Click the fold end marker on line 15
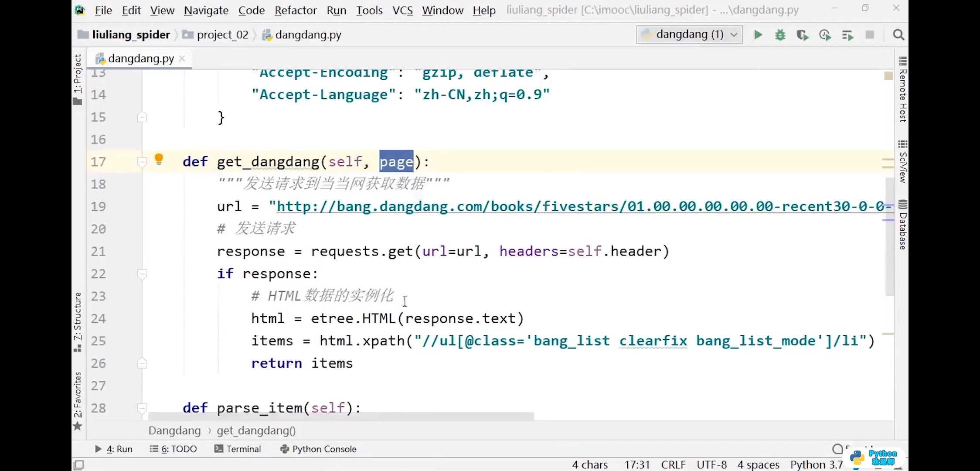This screenshot has width=980, height=471. [x=142, y=117]
